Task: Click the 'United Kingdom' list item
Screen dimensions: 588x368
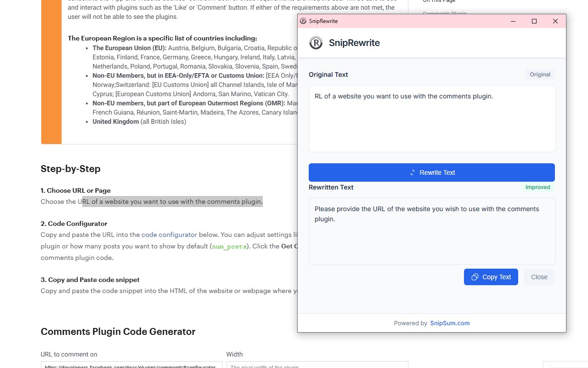Action: 139,122
